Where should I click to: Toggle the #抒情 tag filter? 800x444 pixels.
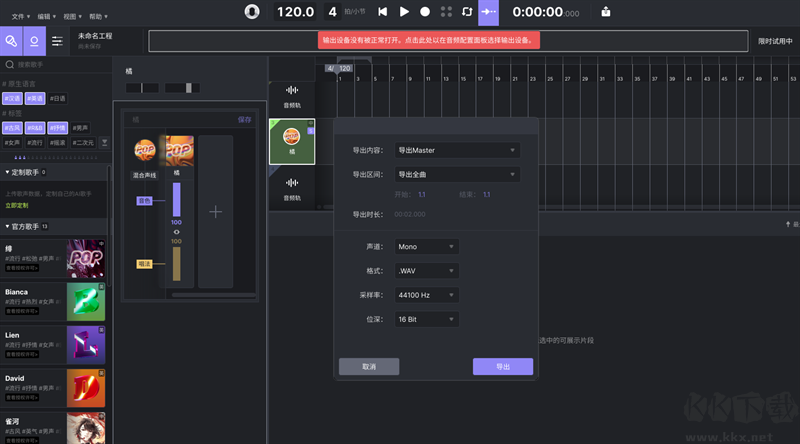point(58,128)
